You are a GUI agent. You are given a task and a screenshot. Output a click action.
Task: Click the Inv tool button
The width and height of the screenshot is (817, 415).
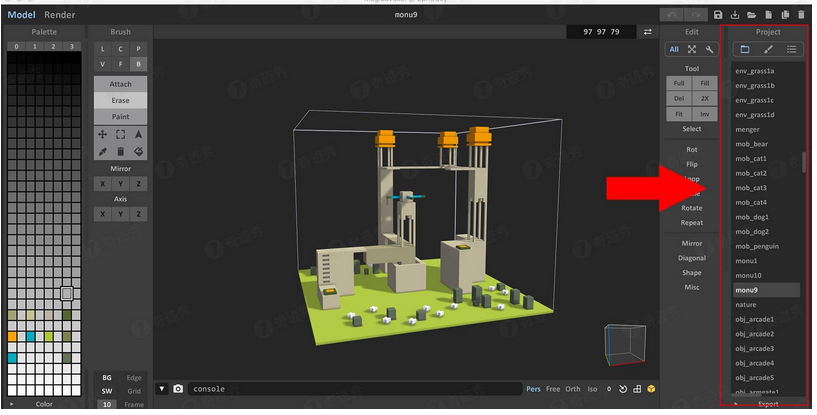tap(704, 114)
